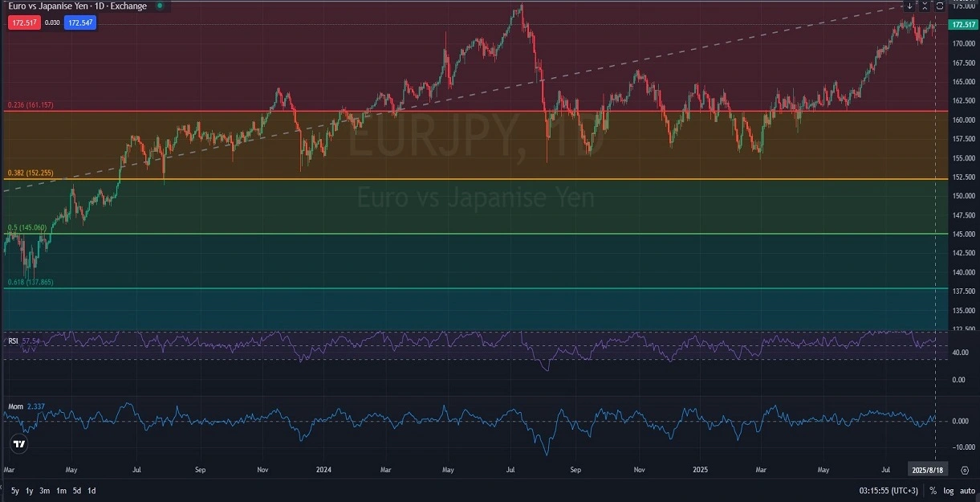Select the RSI indicator label
The image size is (980, 502).
tap(13, 341)
